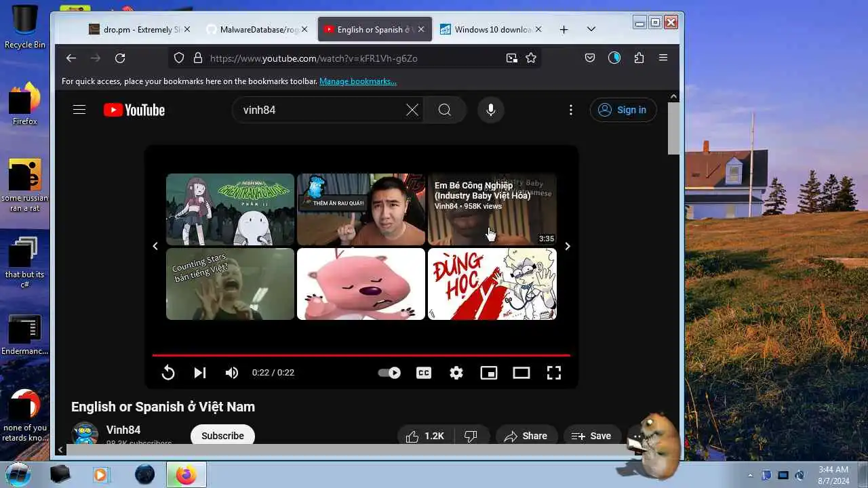868x488 pixels.
Task: Open the Counting Stars suggested video
Action: (x=230, y=284)
